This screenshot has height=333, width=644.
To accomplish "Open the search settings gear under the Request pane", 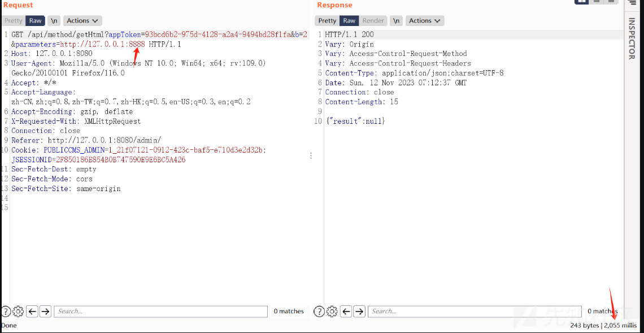I will click(18, 311).
